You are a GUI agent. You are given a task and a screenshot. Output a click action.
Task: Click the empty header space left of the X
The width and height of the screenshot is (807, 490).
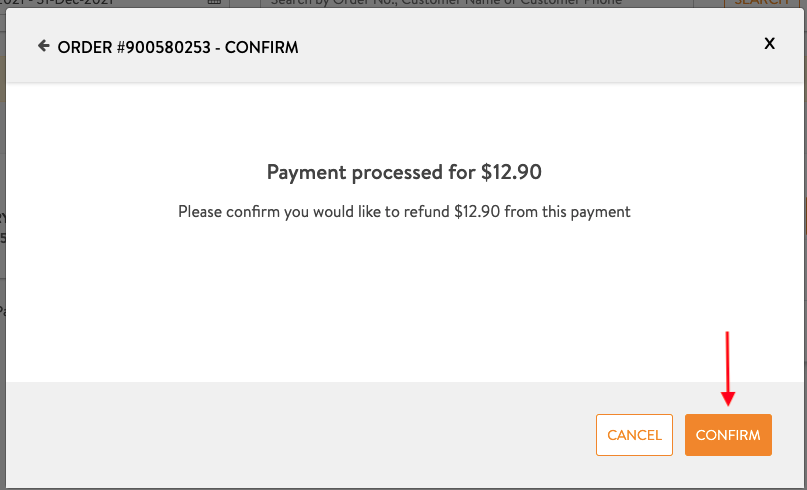pos(550,46)
